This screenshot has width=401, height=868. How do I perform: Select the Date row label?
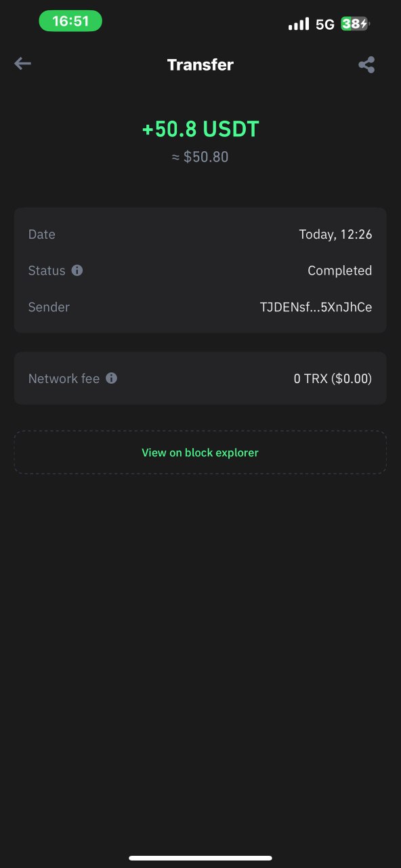pyautogui.click(x=42, y=235)
